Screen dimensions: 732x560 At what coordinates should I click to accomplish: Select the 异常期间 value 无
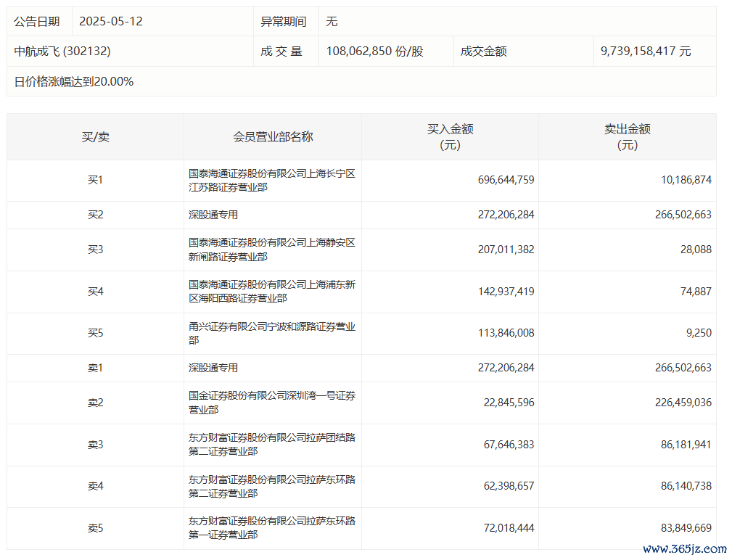(332, 22)
